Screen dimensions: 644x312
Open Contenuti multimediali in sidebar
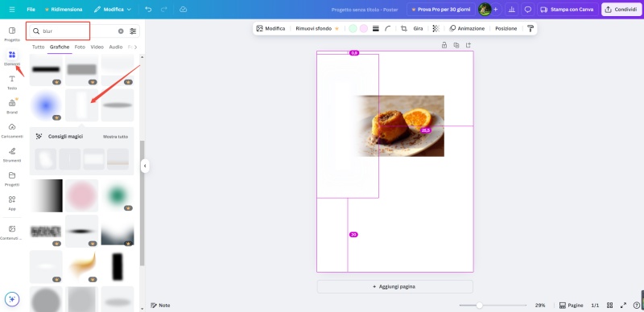pos(12,232)
